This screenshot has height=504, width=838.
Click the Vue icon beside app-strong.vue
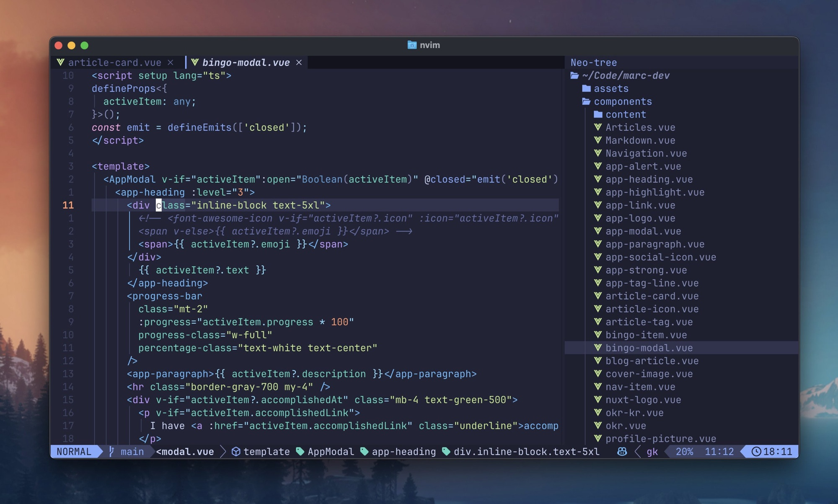[598, 270]
